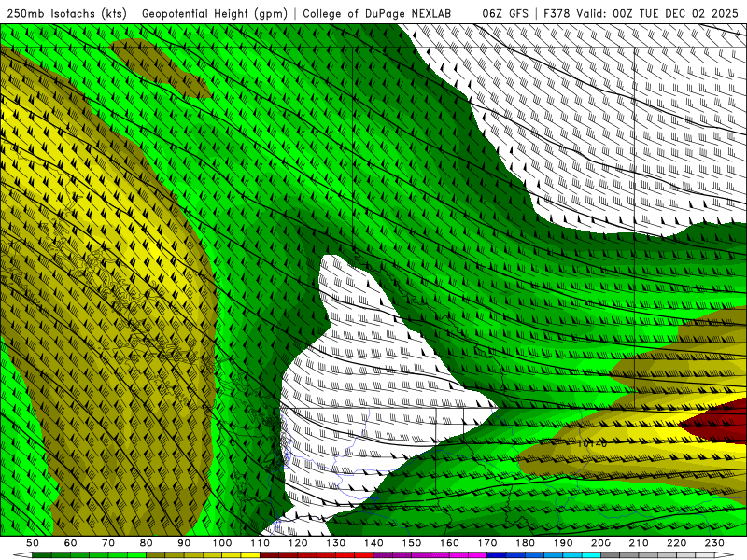The height and width of the screenshot is (560, 747).
Task: Click the '90' label on the color scale
Action: (x=184, y=543)
